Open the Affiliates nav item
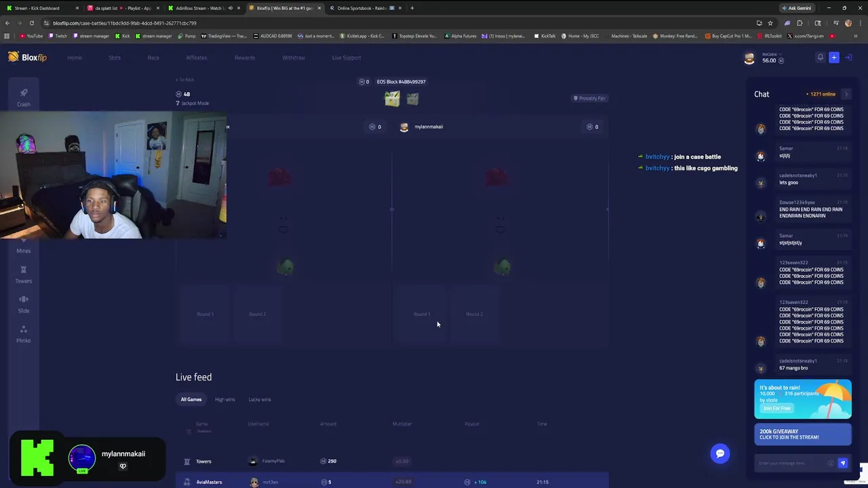 pos(197,58)
